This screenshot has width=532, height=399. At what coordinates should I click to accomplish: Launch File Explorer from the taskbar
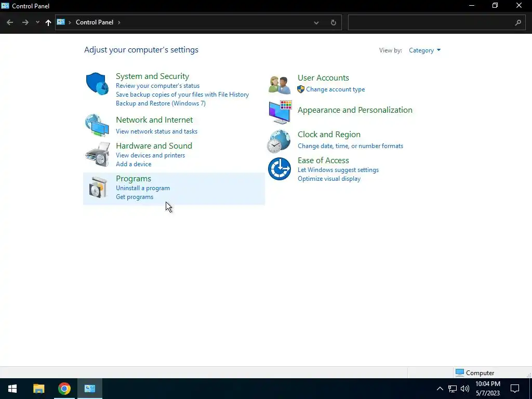(38, 389)
